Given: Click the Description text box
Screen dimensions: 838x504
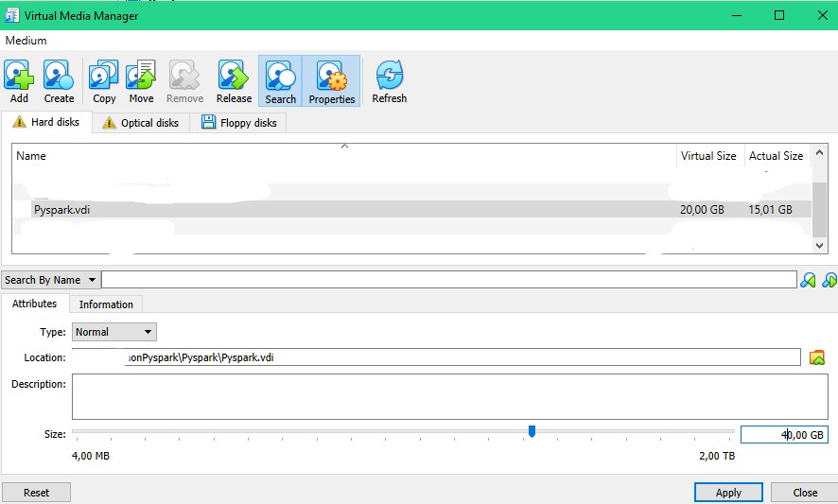Looking at the screenshot, I should click(x=450, y=396).
